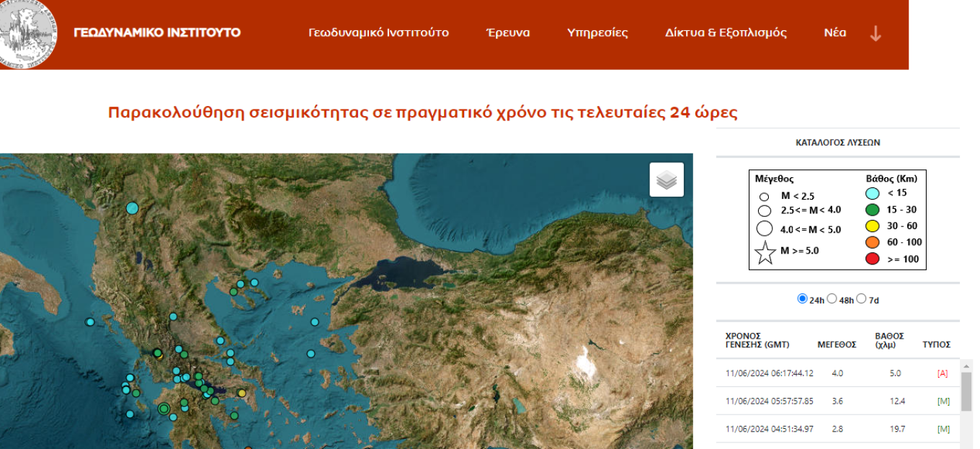Open the Δίκτυα & Εξοπλισμός menu
This screenshot has width=980, height=449.
(726, 32)
